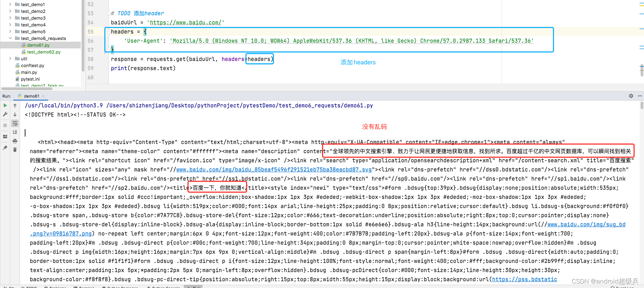Rerun demo61 with the green play icon

[5, 105]
